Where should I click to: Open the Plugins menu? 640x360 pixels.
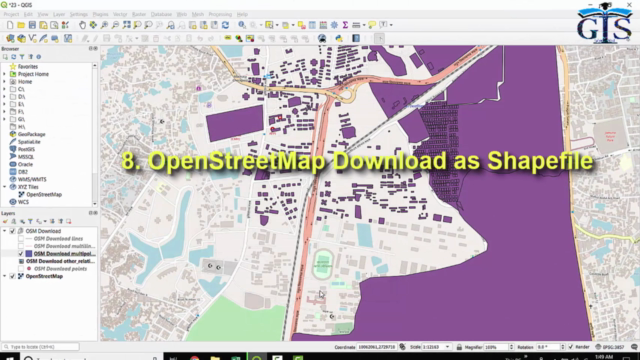pos(100,14)
